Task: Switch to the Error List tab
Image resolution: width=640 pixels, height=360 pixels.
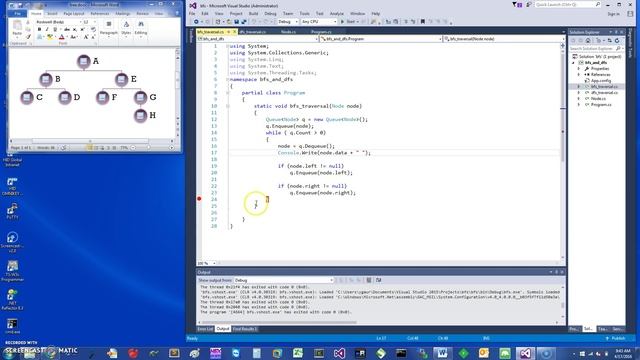Action: click(205, 329)
